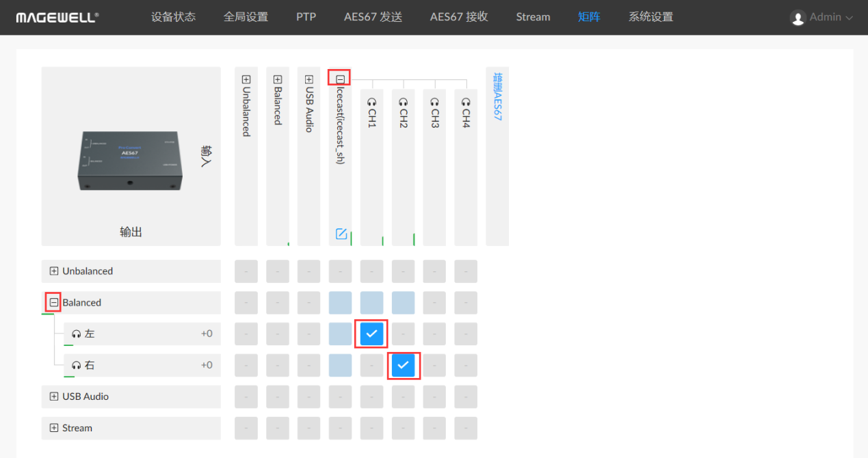Click the Magewell logo
Image resolution: width=868 pixels, height=458 pixels.
57,17
